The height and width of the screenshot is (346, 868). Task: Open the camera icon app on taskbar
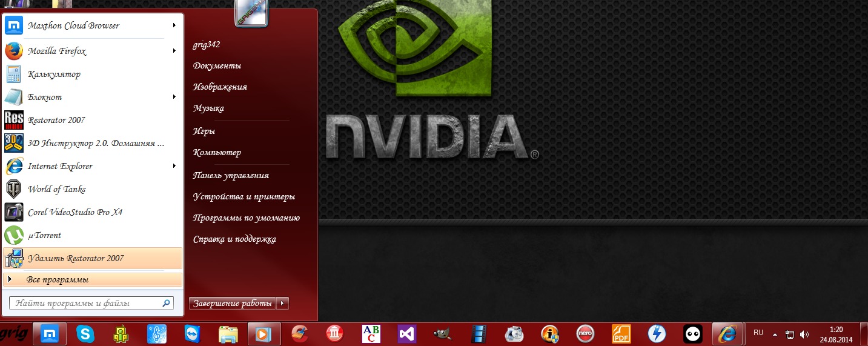coord(514,334)
